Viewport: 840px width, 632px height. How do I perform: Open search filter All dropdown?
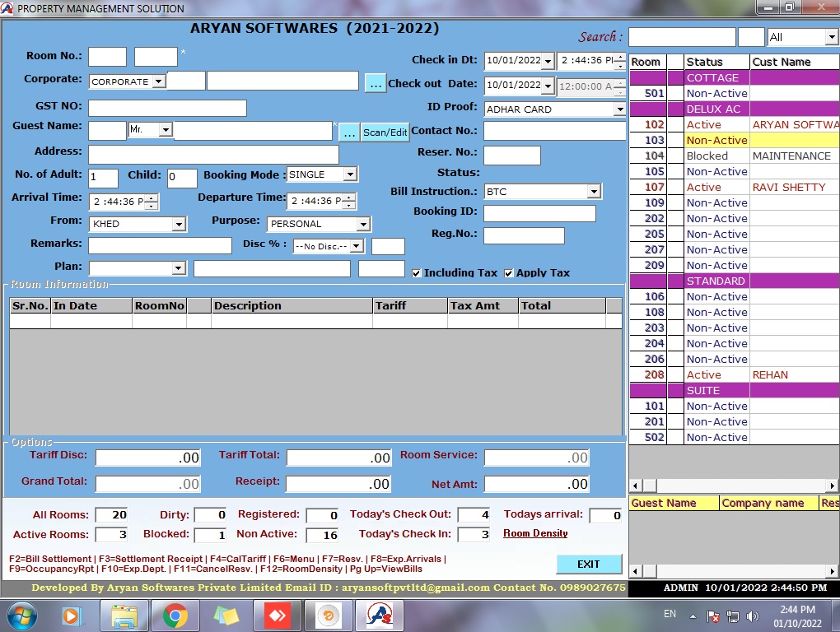point(831,37)
